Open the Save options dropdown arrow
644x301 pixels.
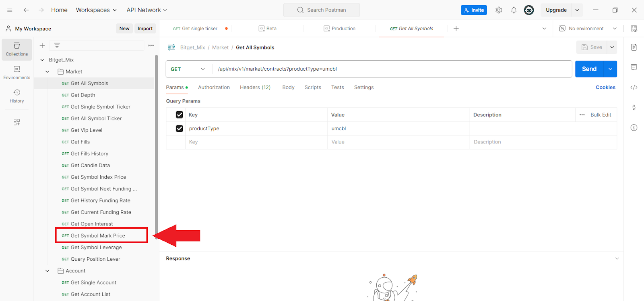click(612, 47)
